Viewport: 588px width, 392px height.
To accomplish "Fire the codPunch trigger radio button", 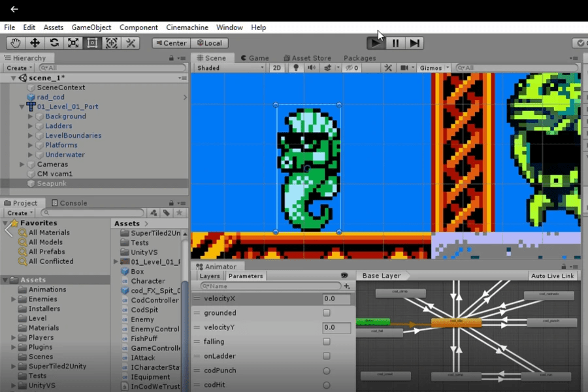I will [327, 370].
